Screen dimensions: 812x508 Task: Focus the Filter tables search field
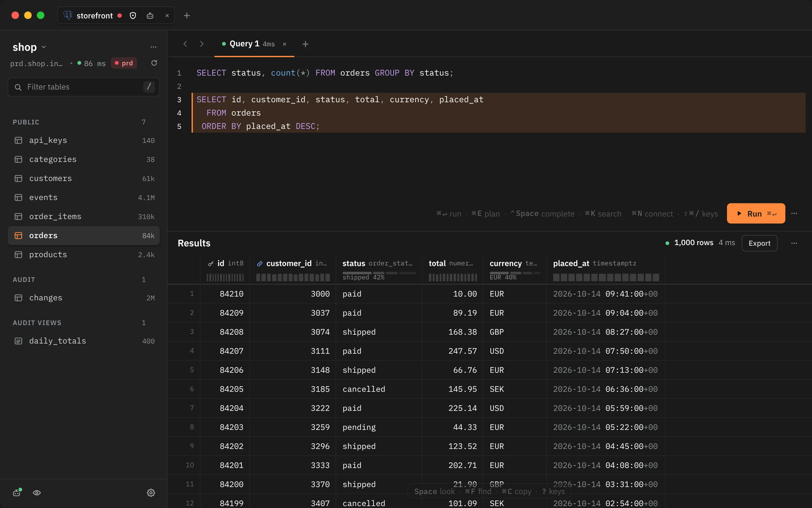point(83,87)
